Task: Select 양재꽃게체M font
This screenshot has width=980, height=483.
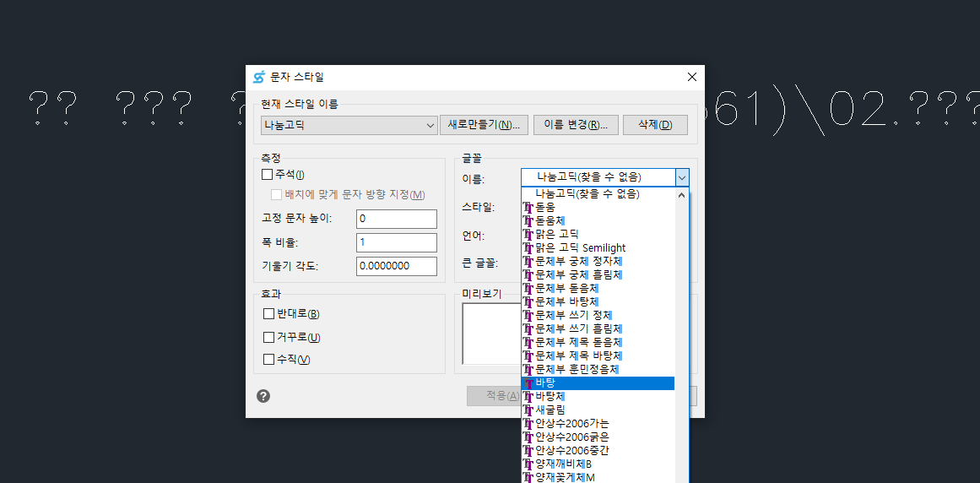Action: pyautogui.click(x=598, y=477)
